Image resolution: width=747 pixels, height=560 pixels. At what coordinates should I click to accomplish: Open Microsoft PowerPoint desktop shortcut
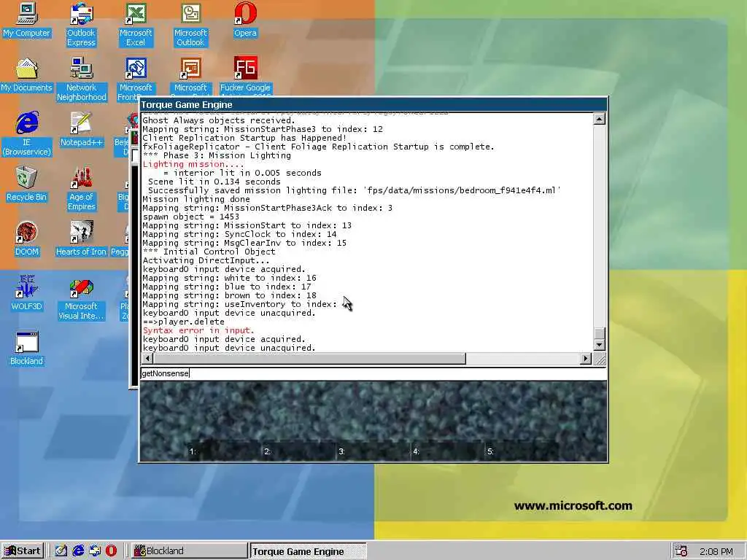190,76
